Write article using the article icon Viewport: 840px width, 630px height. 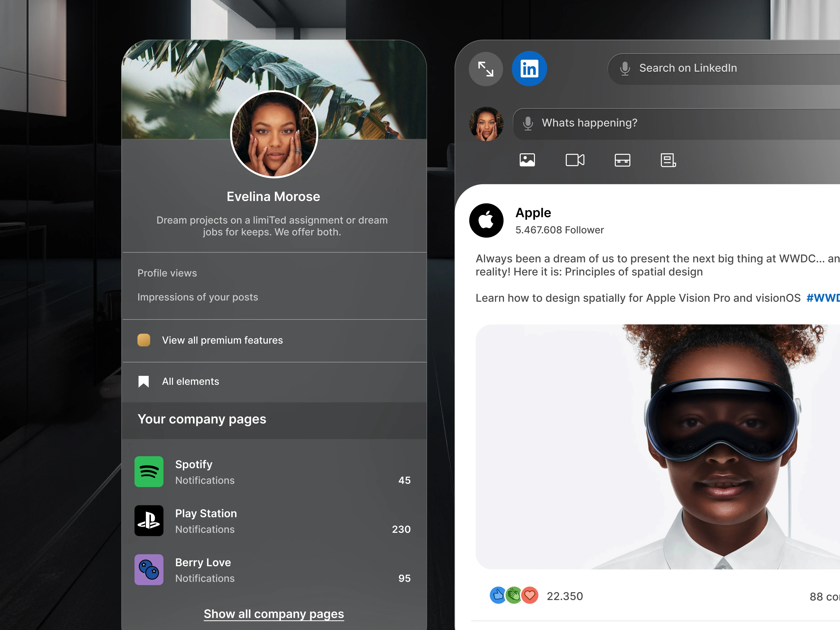668,160
